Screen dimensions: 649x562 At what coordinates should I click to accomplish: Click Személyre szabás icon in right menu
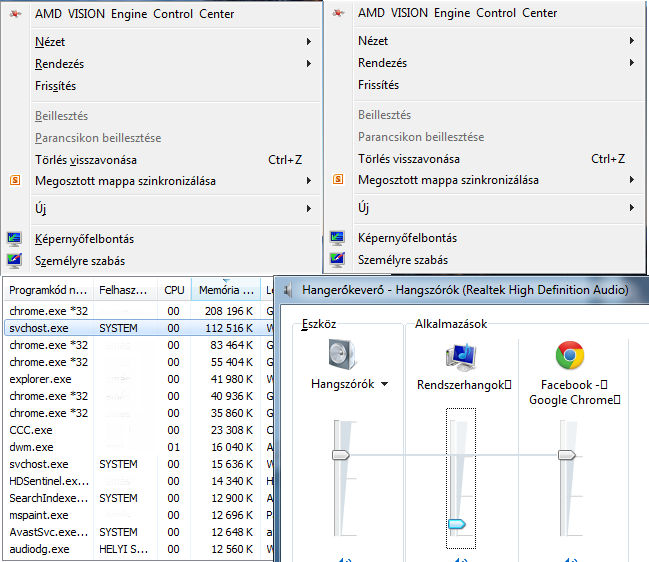coord(337,259)
